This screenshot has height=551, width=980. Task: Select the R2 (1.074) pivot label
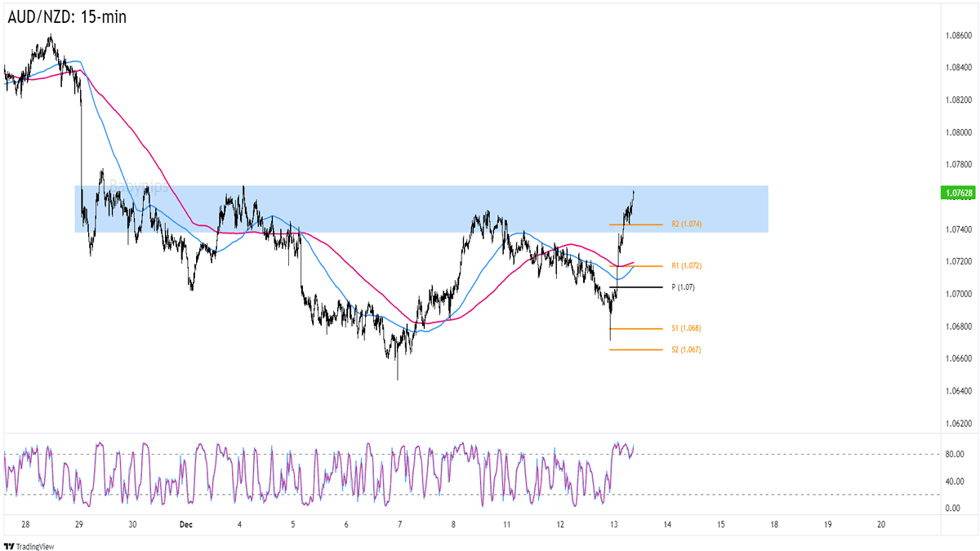(x=688, y=224)
